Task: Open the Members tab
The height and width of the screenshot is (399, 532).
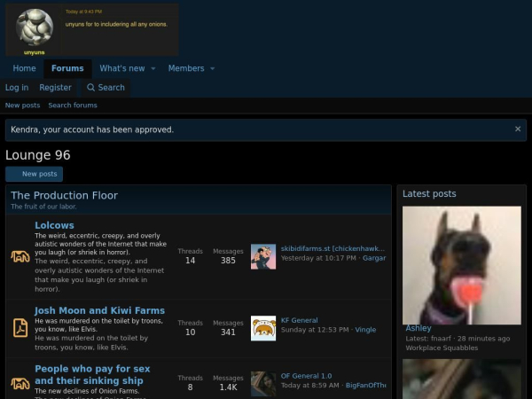Action: pyautogui.click(x=186, y=68)
